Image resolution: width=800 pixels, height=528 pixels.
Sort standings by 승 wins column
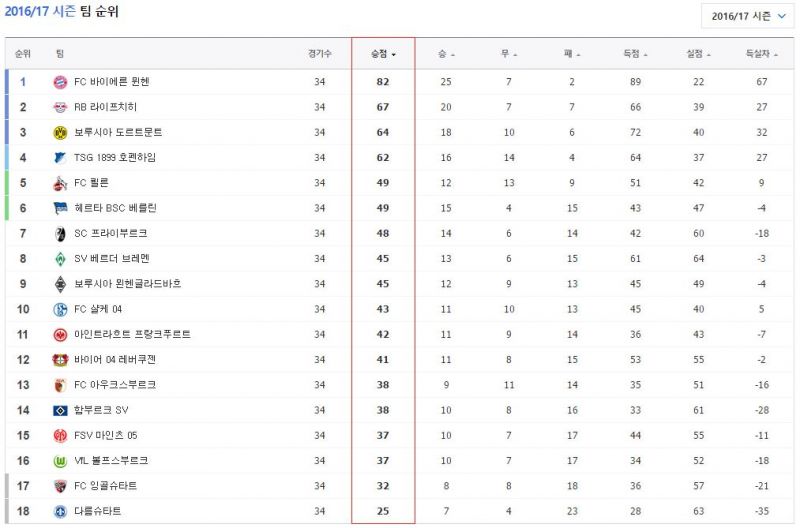pyautogui.click(x=446, y=54)
